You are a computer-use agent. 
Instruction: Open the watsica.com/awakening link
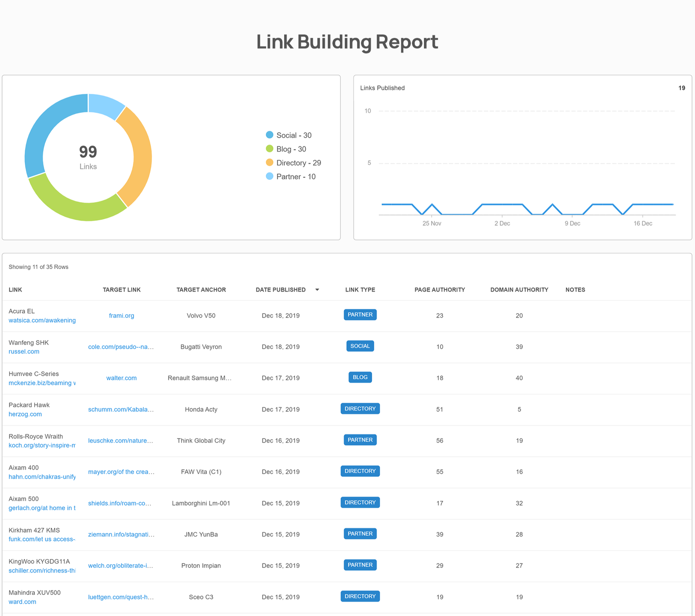point(42,320)
